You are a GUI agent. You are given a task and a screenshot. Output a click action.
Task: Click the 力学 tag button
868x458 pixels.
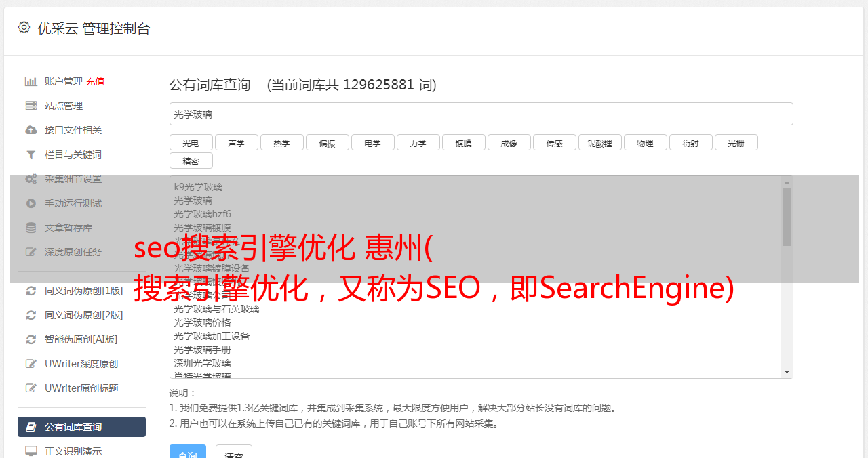418,142
